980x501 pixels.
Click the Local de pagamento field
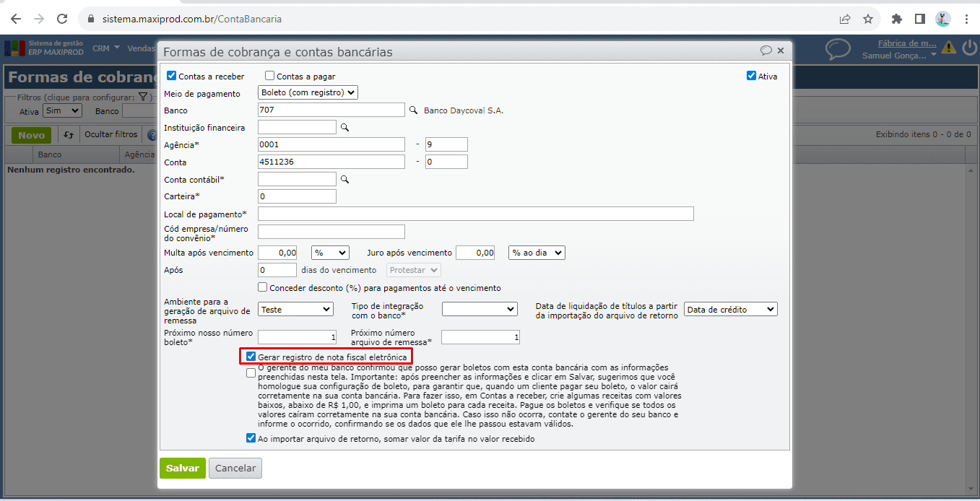(476, 214)
